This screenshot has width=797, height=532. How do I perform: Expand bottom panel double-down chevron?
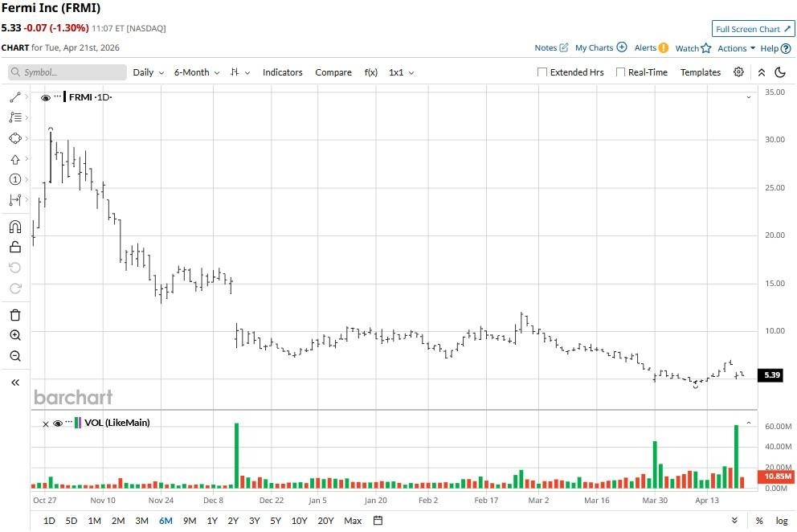[734, 520]
